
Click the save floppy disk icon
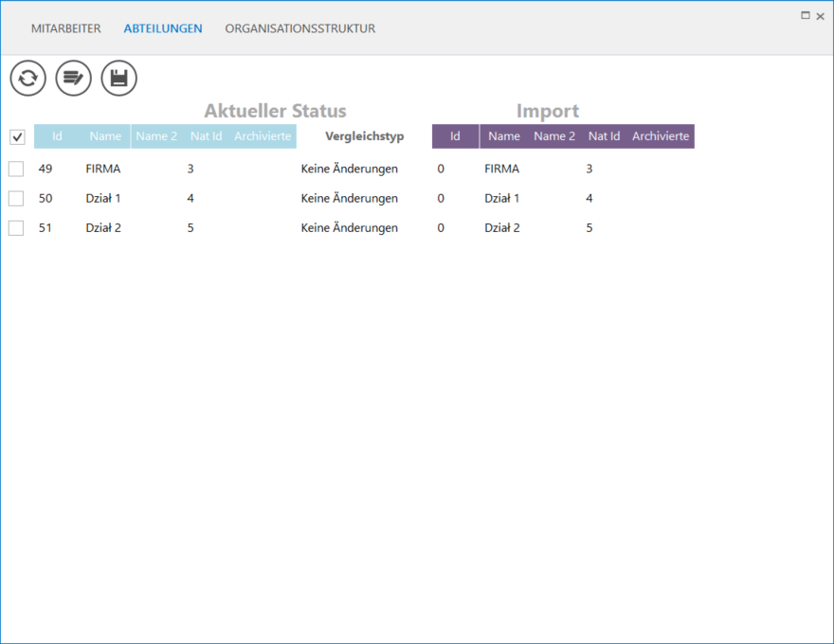pos(119,78)
